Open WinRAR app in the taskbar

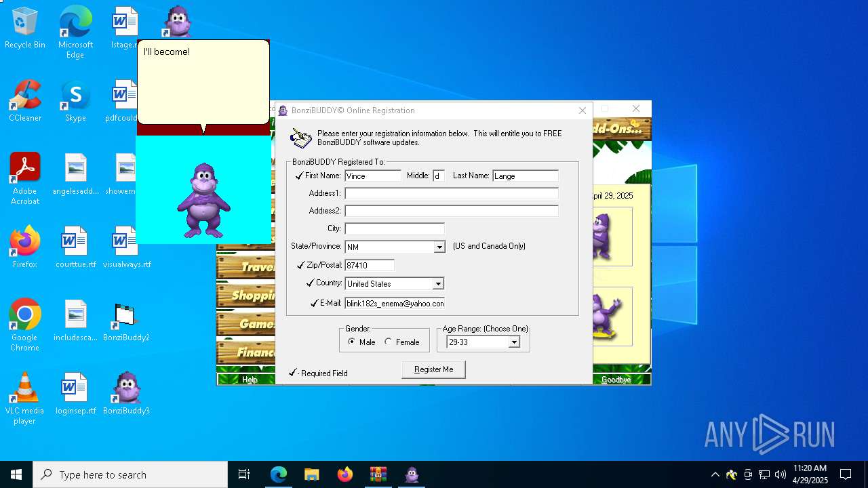point(378,474)
